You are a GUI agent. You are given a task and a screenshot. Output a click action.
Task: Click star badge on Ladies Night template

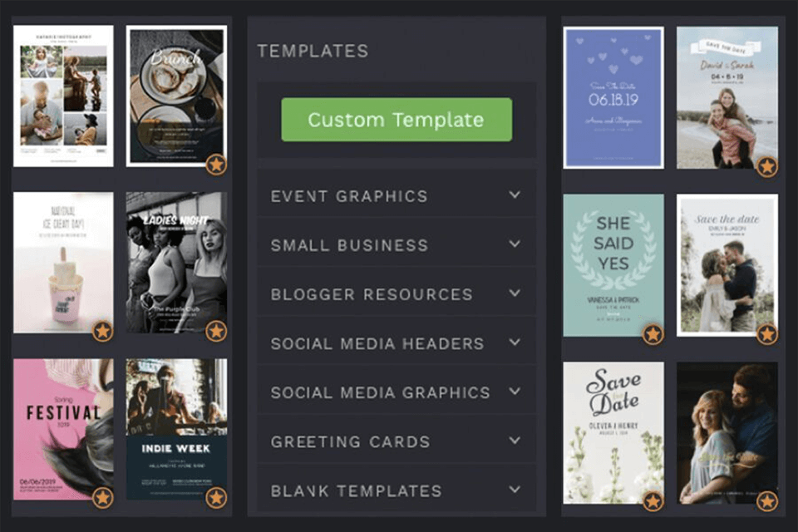pyautogui.click(x=216, y=332)
